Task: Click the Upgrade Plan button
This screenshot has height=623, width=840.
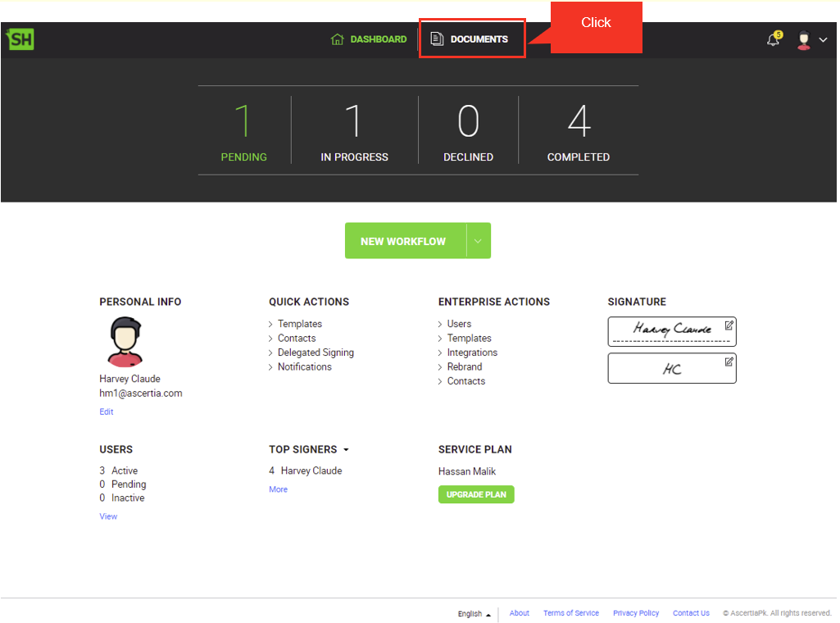Action: pyautogui.click(x=476, y=494)
